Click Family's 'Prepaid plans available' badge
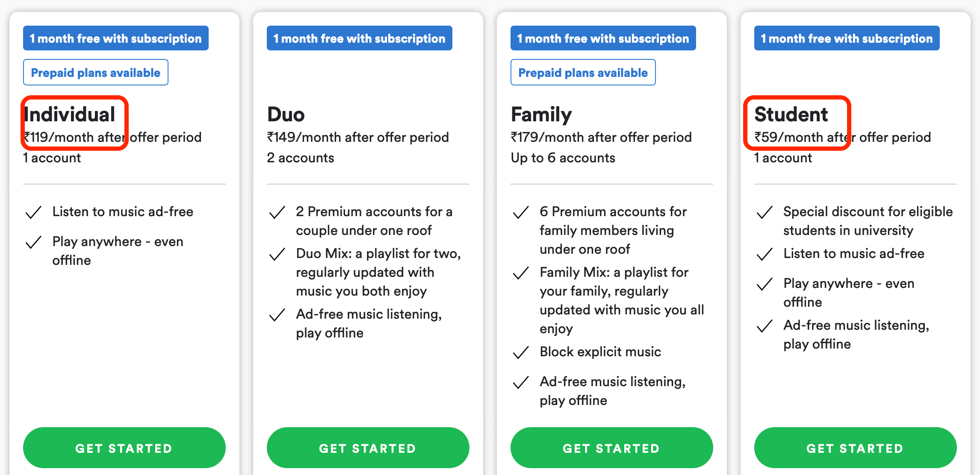 pos(583,72)
